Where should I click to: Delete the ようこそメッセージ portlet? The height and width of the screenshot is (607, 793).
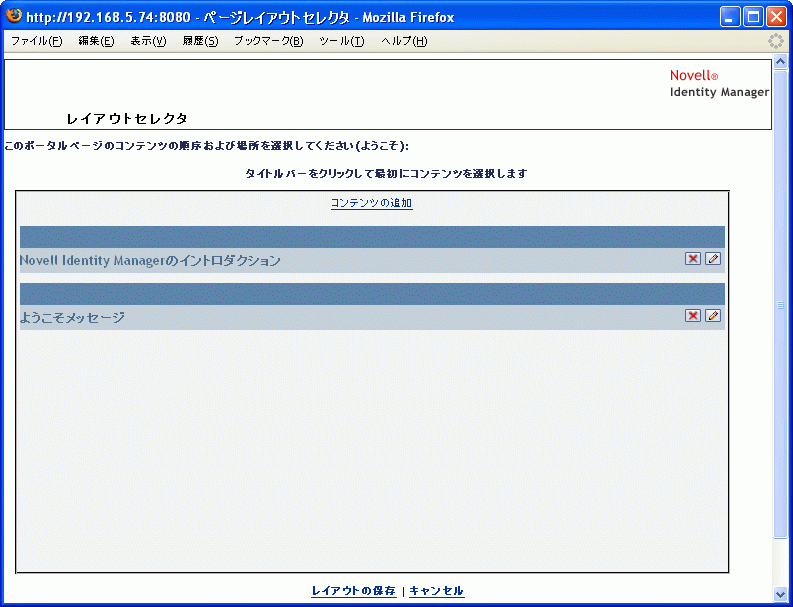[x=692, y=316]
